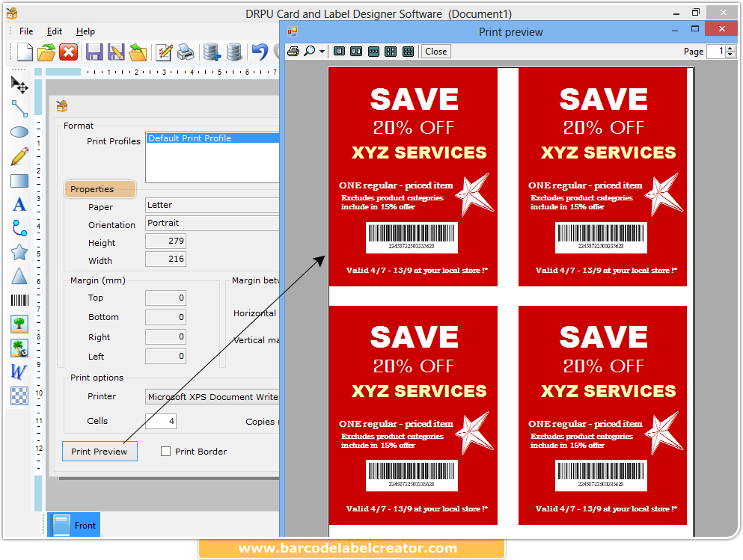Screen dimensions: 743x560
Task: Select the WordArt tool
Action: tap(19, 372)
